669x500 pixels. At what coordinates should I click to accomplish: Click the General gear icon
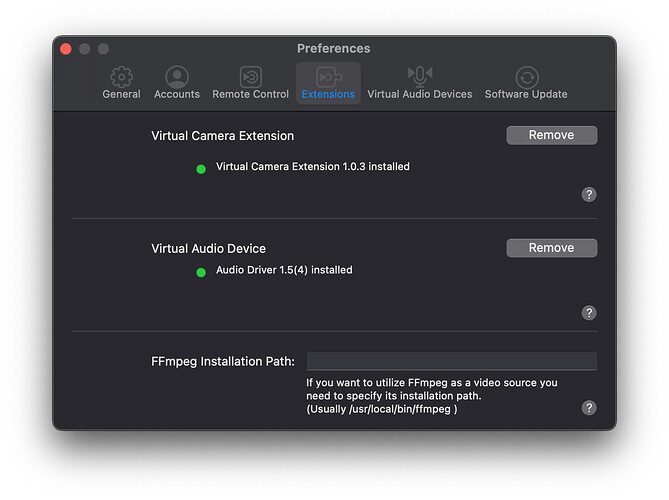(x=121, y=77)
